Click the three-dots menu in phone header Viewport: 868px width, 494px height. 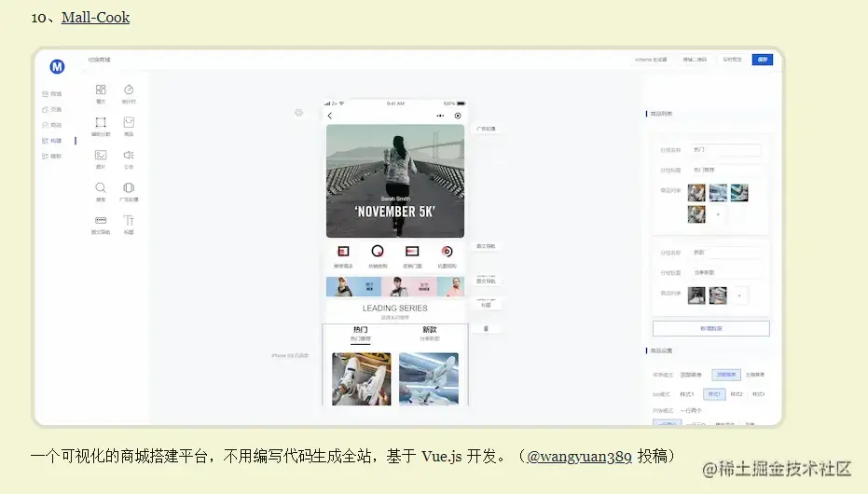pyautogui.click(x=440, y=116)
